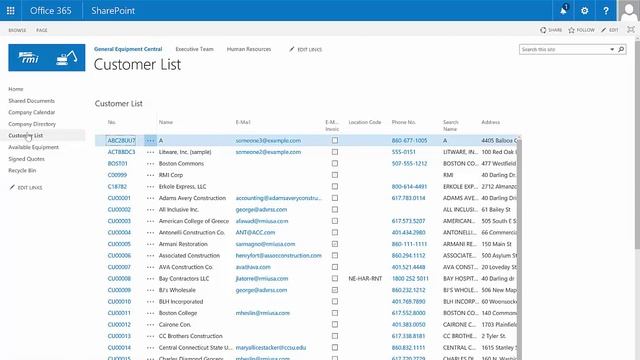Sort by the Phone No. column header
The image size is (640, 360).
(x=404, y=122)
